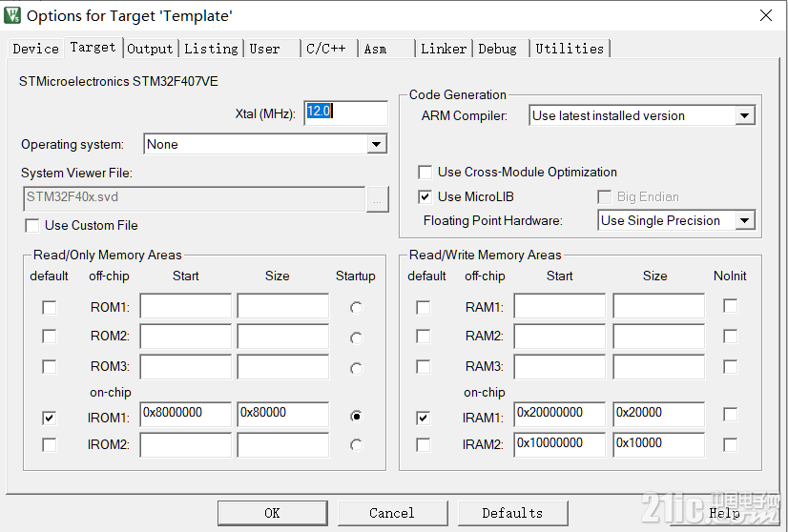Enable NoInit for RAM3

[730, 367]
